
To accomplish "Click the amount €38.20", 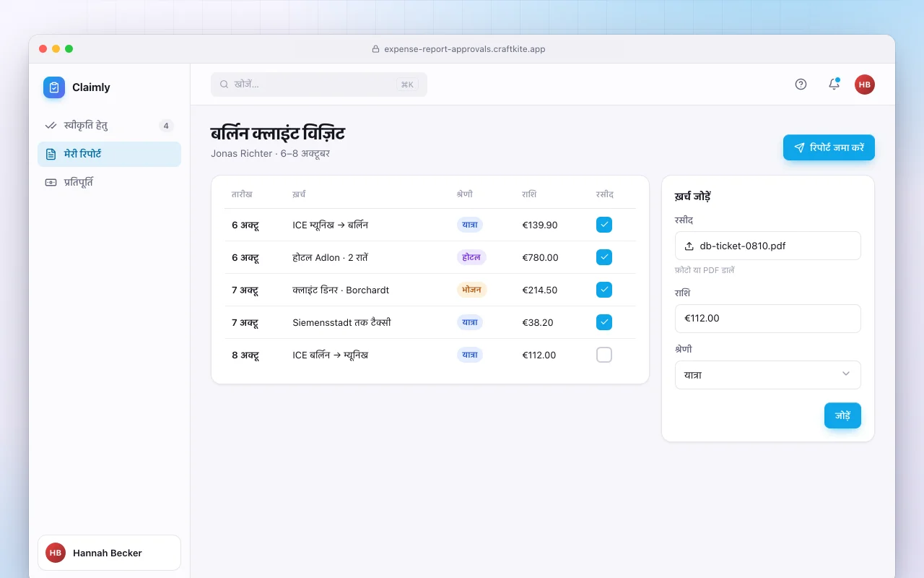I will tap(538, 322).
